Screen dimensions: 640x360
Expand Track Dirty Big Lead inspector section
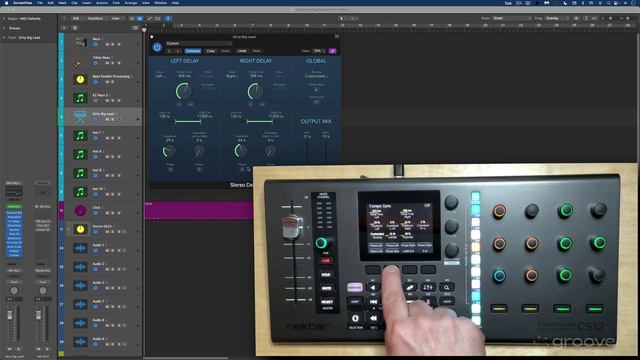click(x=4, y=38)
